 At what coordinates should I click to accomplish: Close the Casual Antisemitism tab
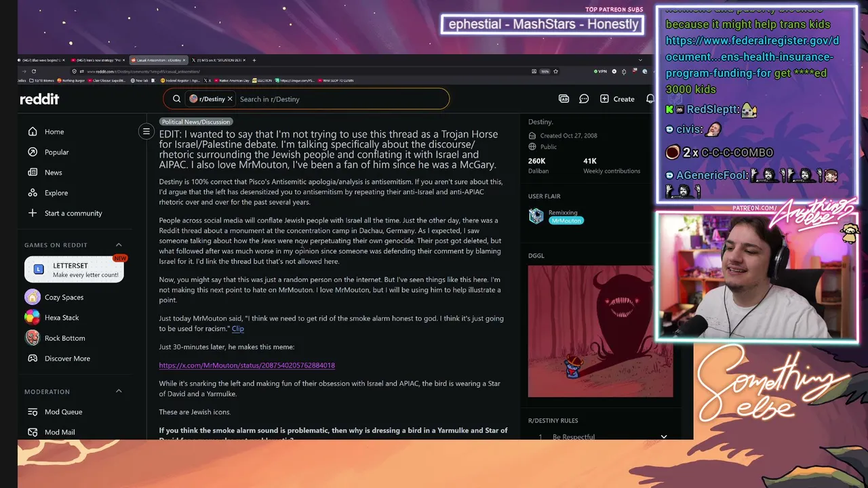184,60
